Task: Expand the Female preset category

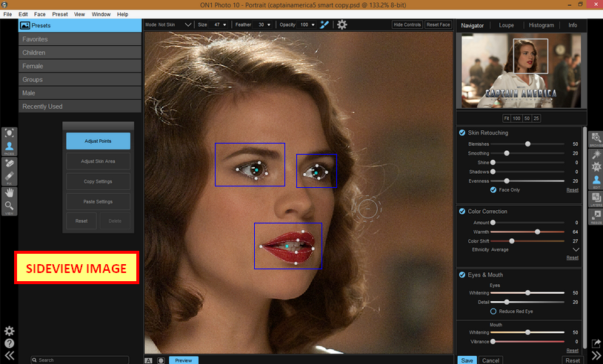Action: pyautogui.click(x=80, y=66)
